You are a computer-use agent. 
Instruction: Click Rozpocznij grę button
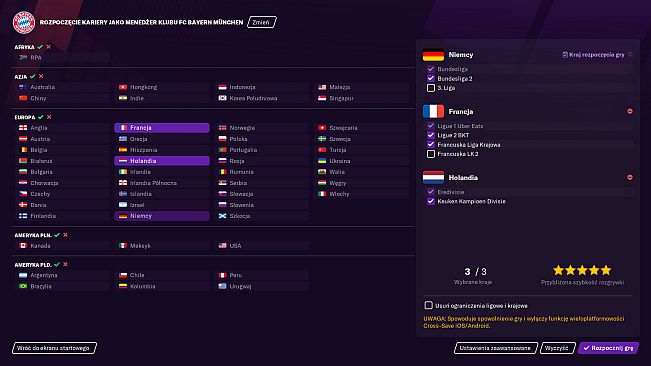(608, 348)
